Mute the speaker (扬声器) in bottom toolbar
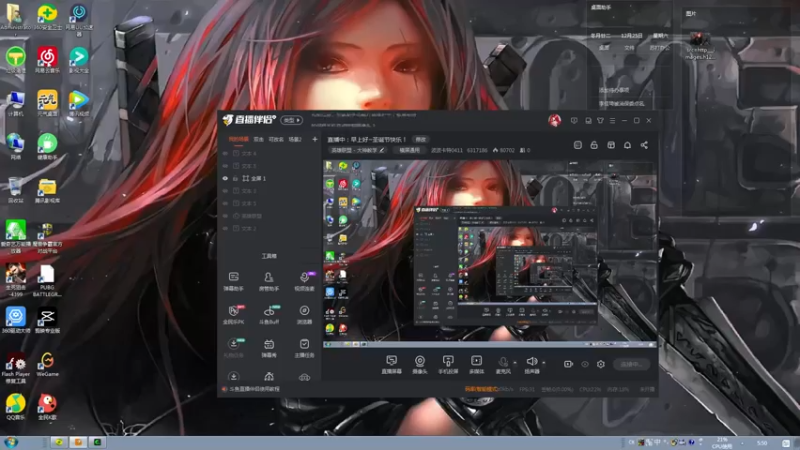The image size is (800, 450). click(532, 364)
